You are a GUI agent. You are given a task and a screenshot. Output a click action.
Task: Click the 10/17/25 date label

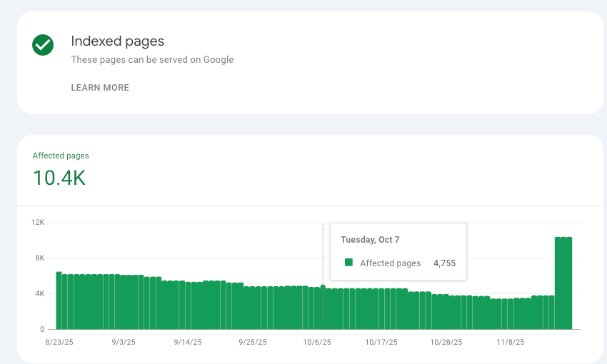(381, 342)
